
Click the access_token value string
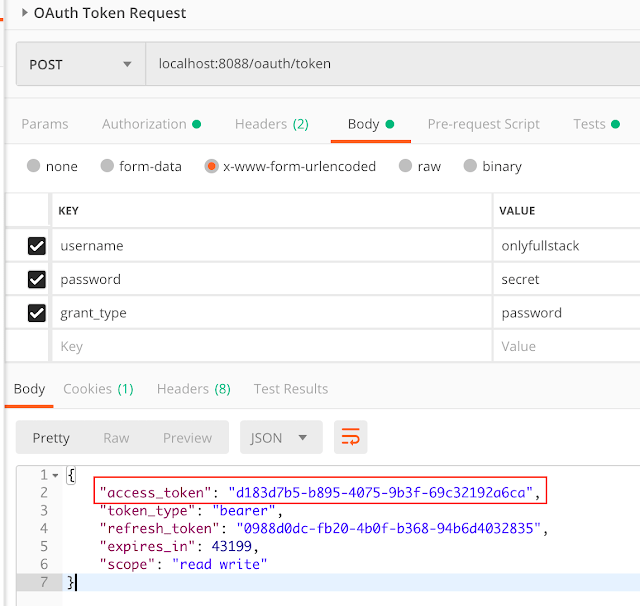tap(380, 493)
